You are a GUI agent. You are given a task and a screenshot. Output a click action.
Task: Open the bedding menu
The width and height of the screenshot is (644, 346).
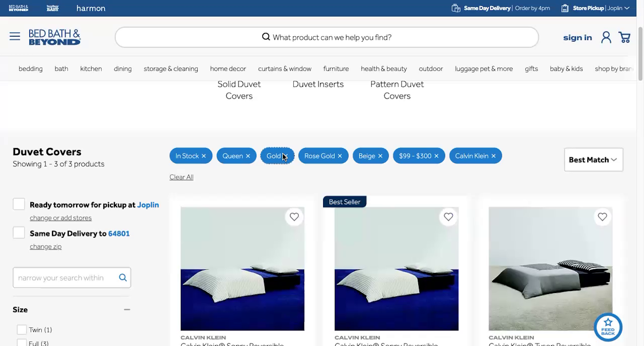point(30,68)
